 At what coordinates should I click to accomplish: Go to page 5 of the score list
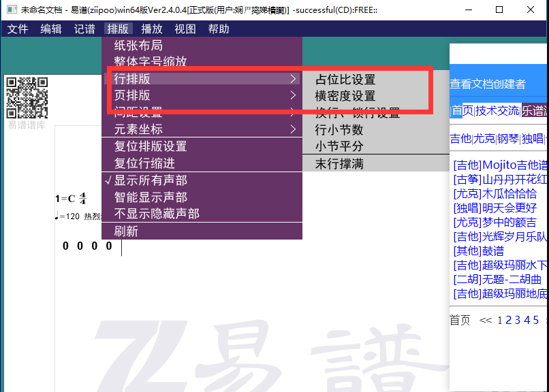click(x=535, y=320)
